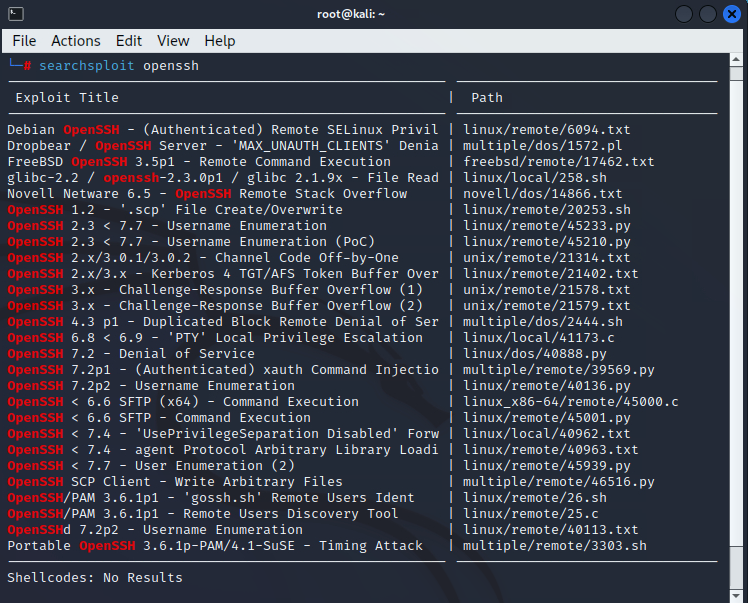This screenshot has width=748, height=603.
Task: Click path 'unix/remote/21314.txt'
Action: [546, 258]
